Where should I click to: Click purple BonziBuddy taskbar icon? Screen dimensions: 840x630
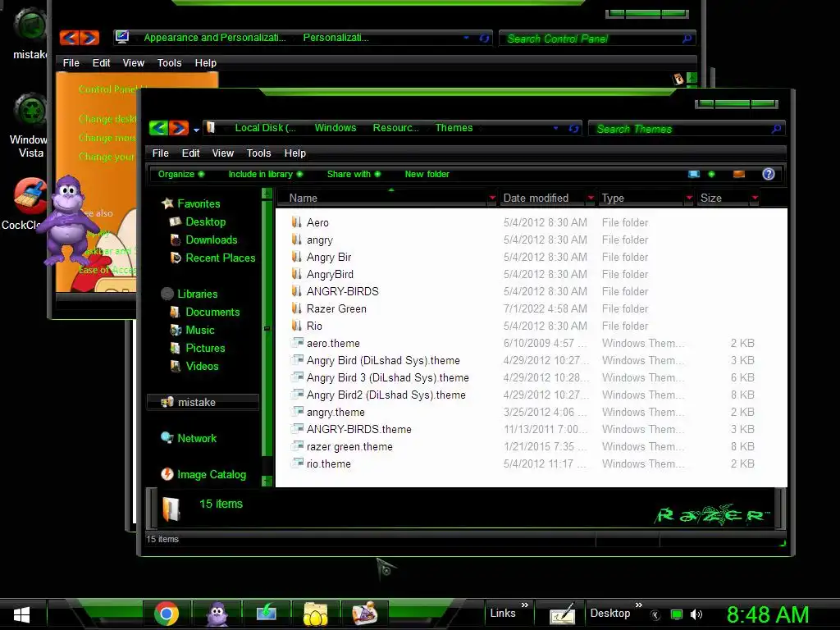coord(217,614)
